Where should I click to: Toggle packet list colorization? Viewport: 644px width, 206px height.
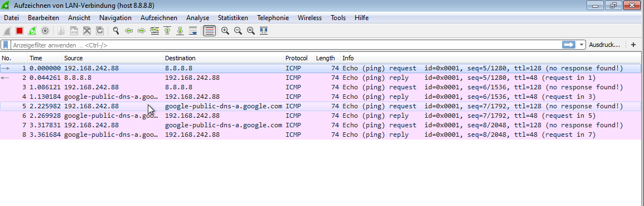coord(210,31)
